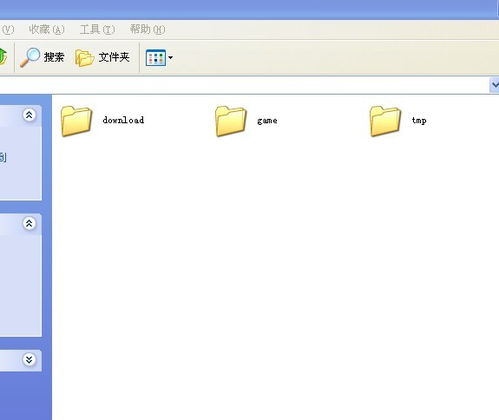
Task: Select the tmp folder icon
Action: point(385,121)
